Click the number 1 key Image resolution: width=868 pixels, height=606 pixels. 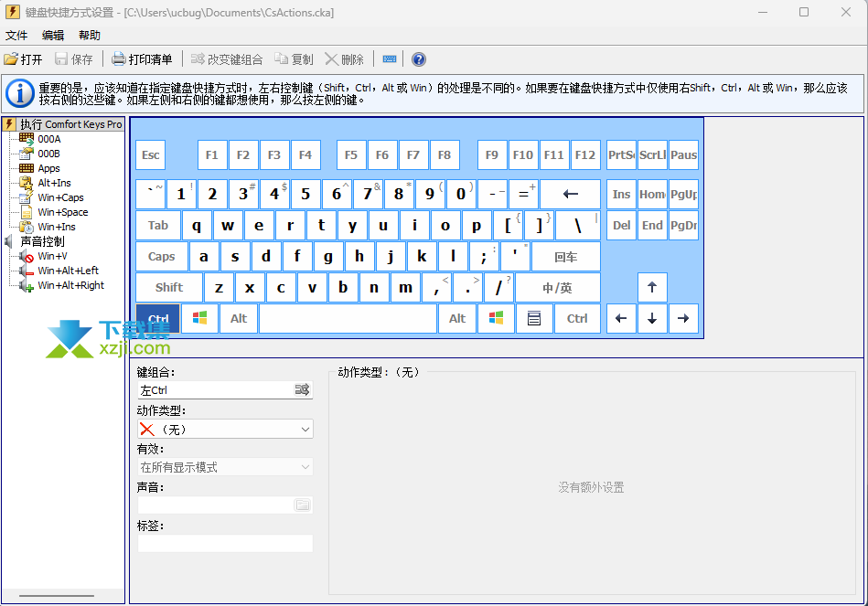click(181, 194)
